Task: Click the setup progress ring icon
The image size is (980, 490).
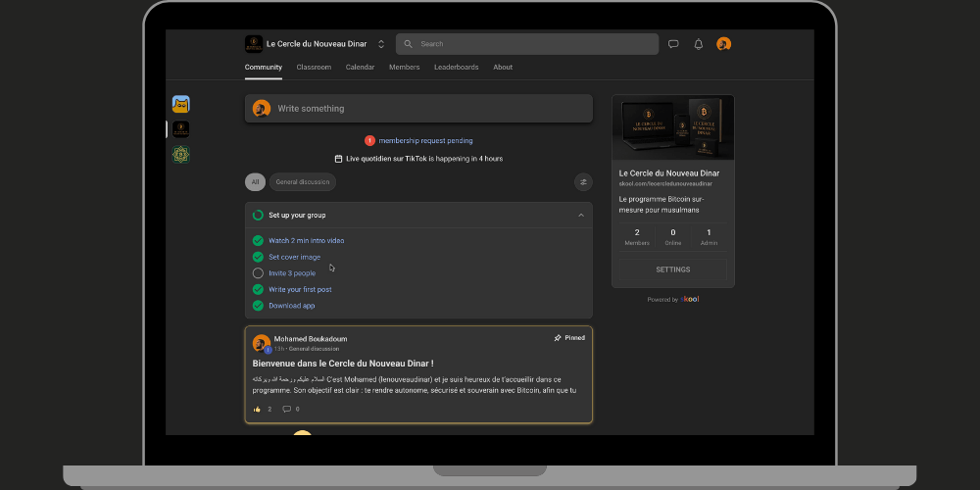Action: [x=258, y=215]
